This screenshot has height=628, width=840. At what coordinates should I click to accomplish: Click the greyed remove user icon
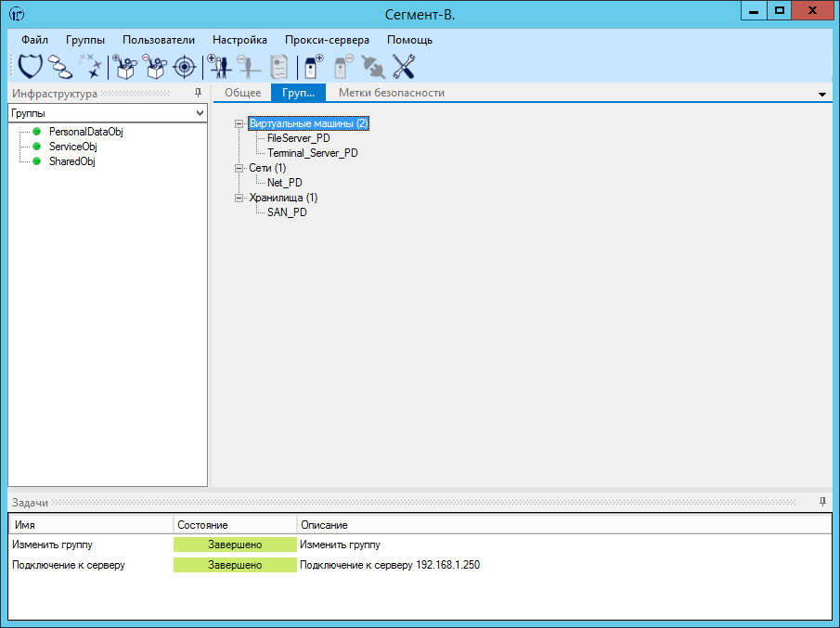click(x=249, y=67)
